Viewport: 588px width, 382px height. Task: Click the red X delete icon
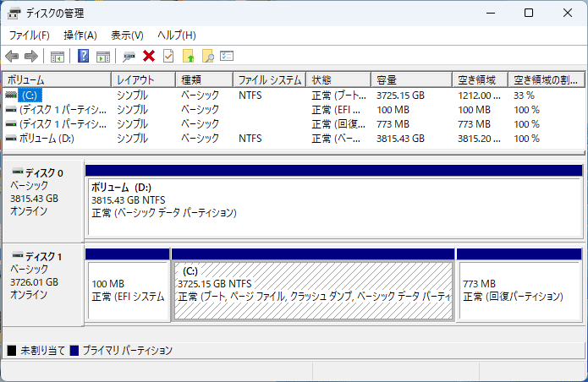[x=149, y=57]
